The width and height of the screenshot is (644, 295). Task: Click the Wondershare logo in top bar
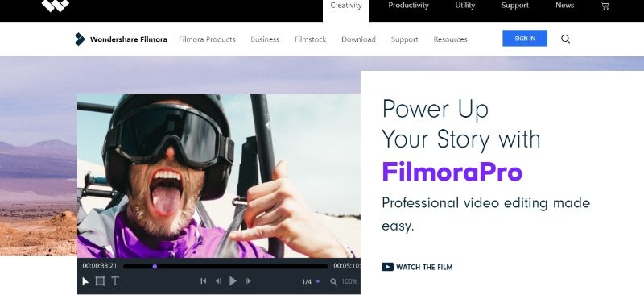[56, 6]
